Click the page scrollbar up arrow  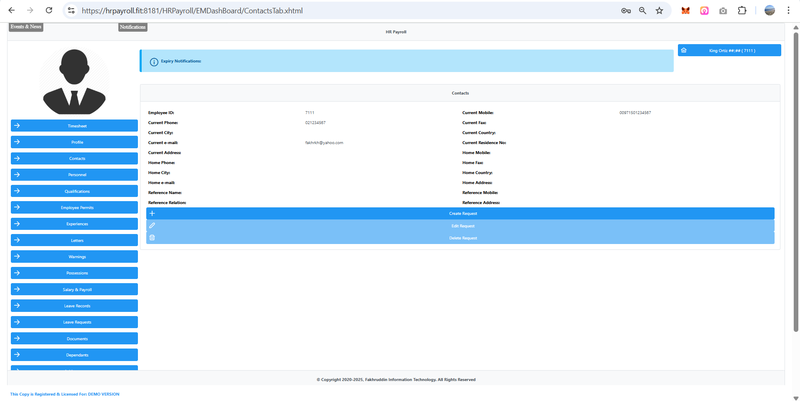tap(795, 27)
